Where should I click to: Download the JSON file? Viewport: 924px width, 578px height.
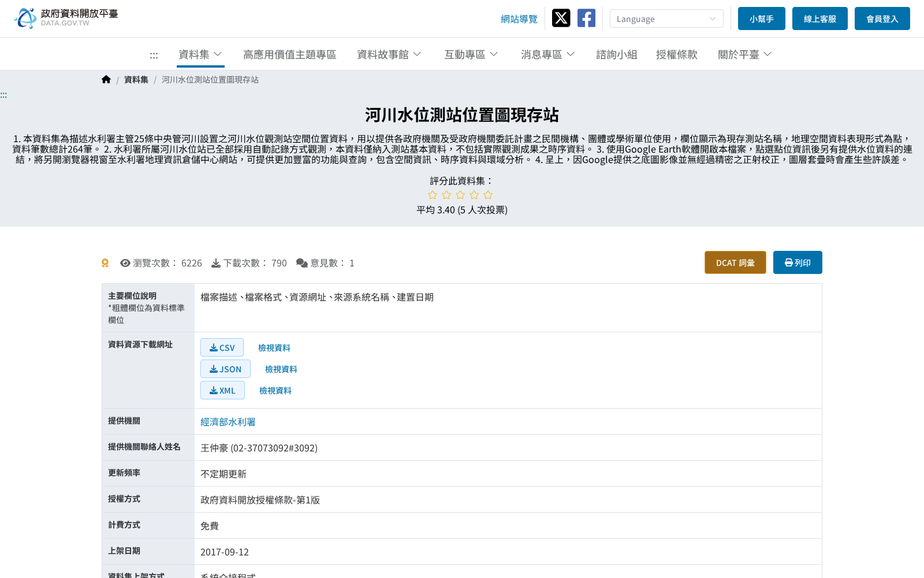pos(225,369)
